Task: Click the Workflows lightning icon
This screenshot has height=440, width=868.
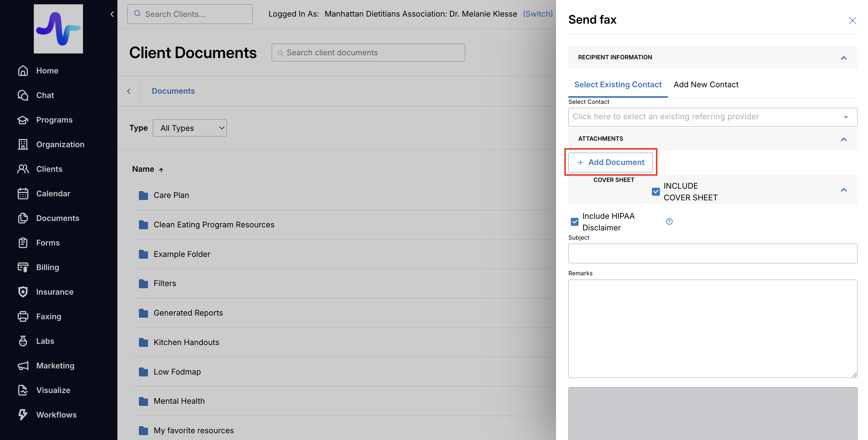Action: pyautogui.click(x=23, y=414)
